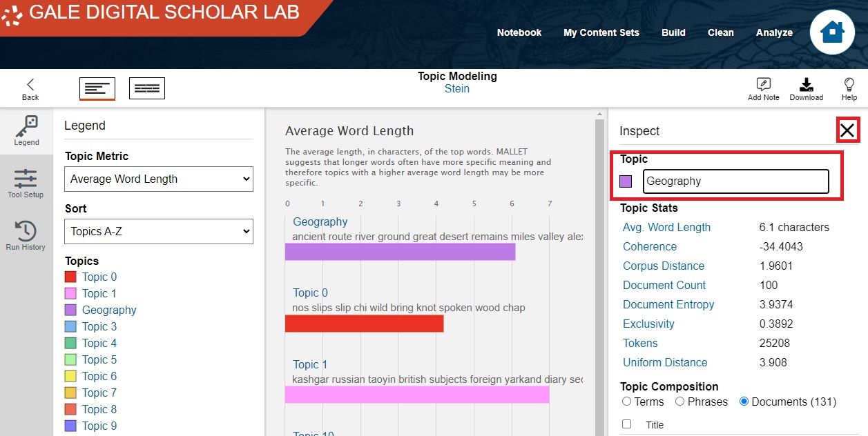Click the Back arrow icon
The width and height of the screenshot is (868, 436).
tap(30, 84)
